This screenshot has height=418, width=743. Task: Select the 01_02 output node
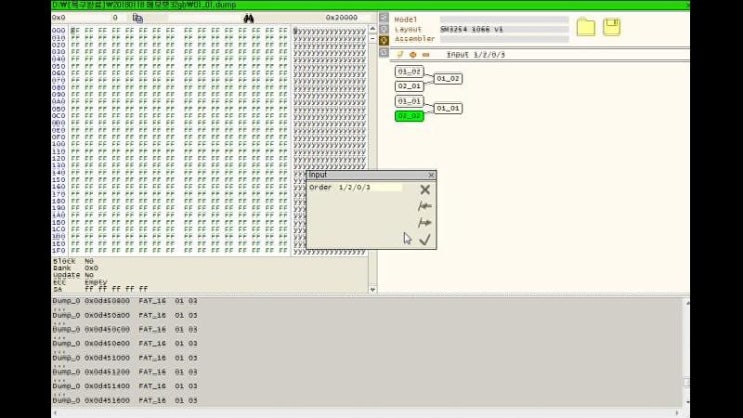[x=447, y=78]
